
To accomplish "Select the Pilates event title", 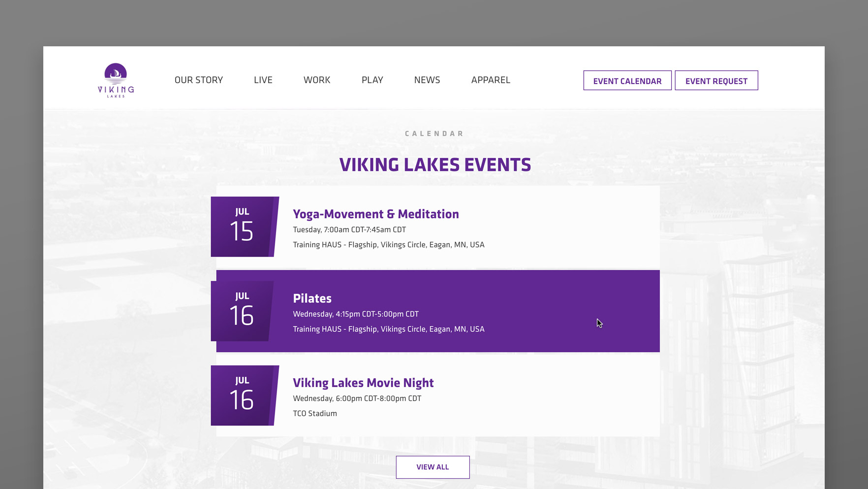I will click(x=312, y=298).
